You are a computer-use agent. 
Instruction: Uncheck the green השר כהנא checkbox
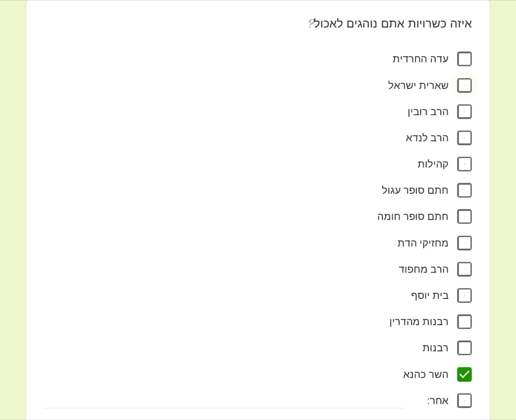coord(464,375)
